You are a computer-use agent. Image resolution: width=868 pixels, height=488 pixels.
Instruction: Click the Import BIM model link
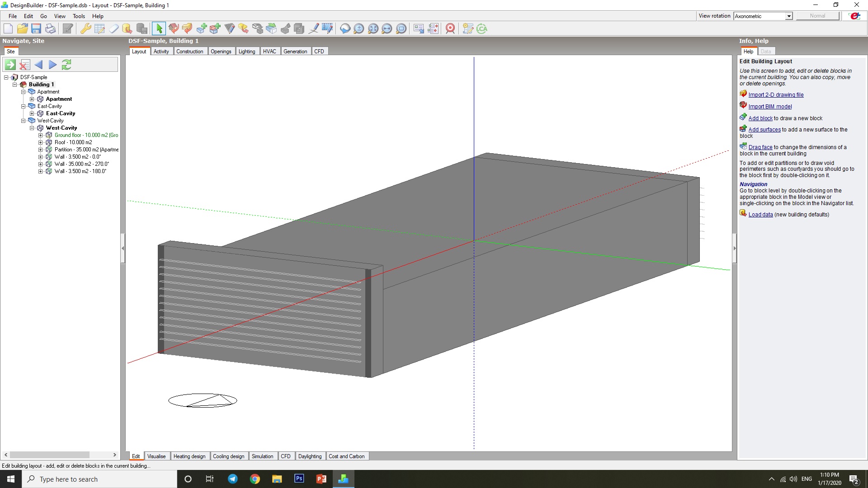click(x=770, y=107)
